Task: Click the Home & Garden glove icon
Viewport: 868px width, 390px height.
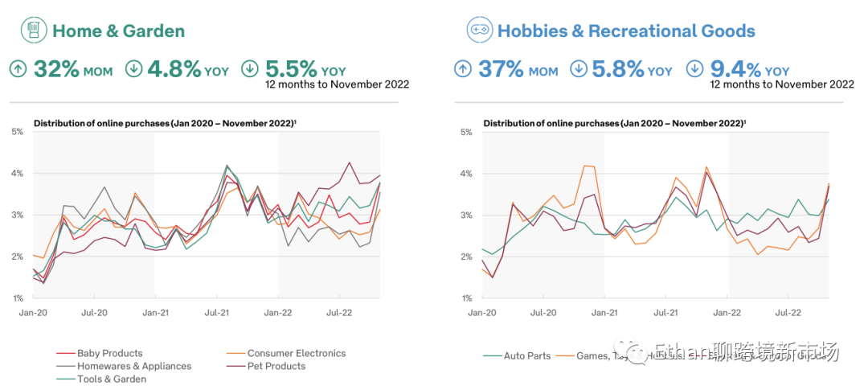Action: (33, 31)
